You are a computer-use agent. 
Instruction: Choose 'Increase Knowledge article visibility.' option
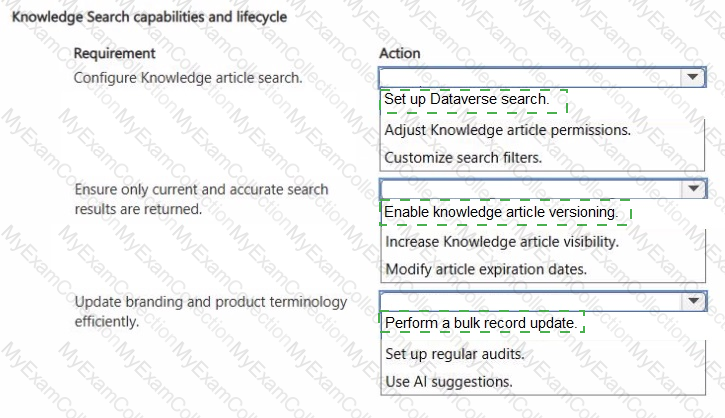coord(502,242)
